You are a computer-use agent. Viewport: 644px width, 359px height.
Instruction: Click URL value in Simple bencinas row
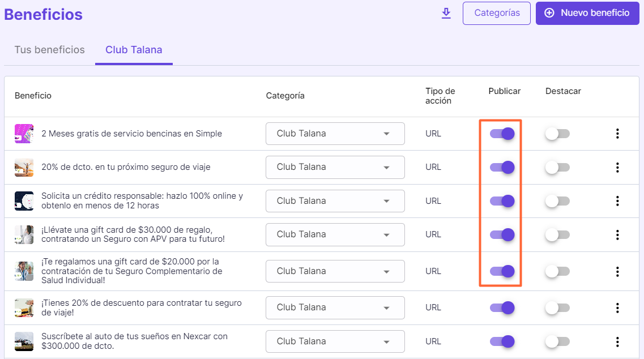pyautogui.click(x=433, y=134)
